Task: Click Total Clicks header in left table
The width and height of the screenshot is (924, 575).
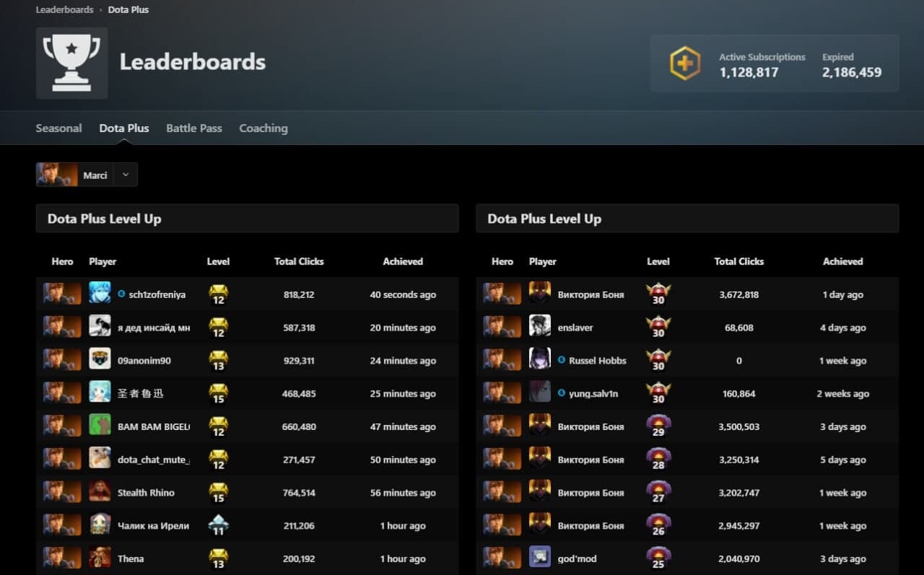Action: click(299, 261)
